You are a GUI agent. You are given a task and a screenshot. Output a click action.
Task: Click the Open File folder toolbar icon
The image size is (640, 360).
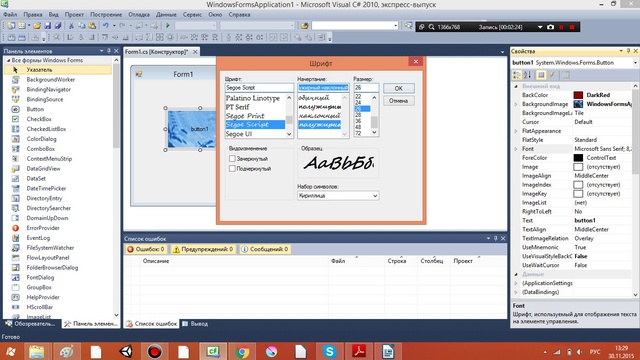37,26
